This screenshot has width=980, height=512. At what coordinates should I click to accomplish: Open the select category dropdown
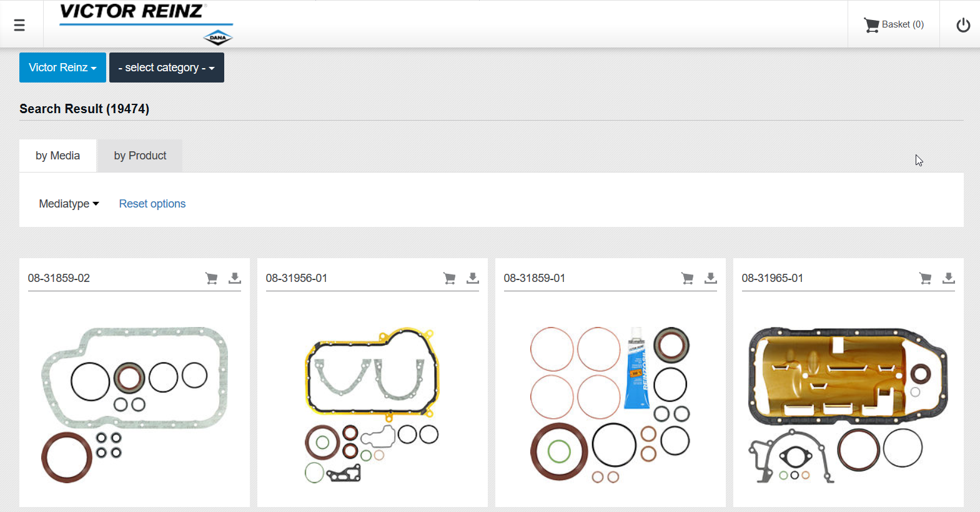(166, 68)
